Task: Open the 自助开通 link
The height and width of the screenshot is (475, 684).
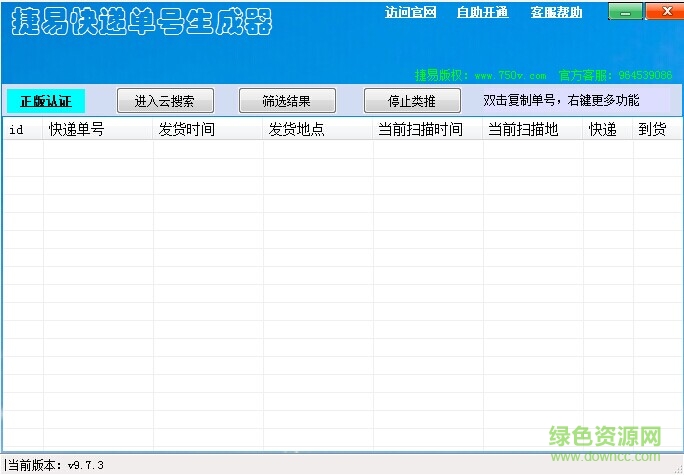Action: point(482,12)
